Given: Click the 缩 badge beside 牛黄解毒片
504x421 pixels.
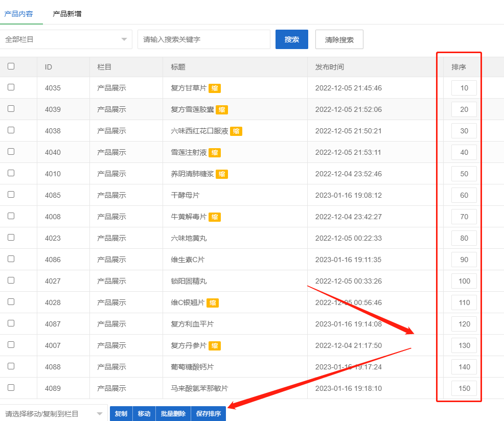Looking at the screenshot, I should tap(215, 217).
